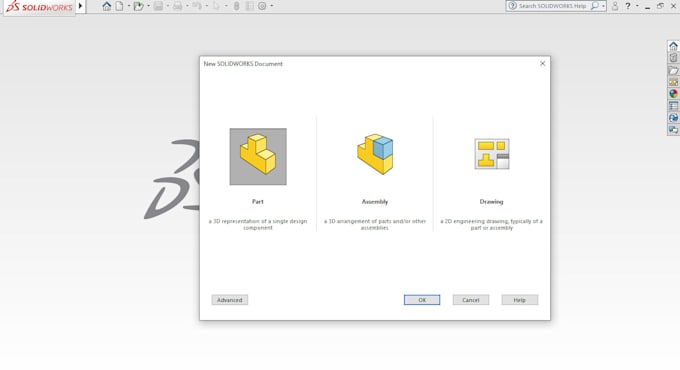The image size is (680, 370).
Task: Open the Home welcome icon in the toolbar
Action: [x=106, y=6]
